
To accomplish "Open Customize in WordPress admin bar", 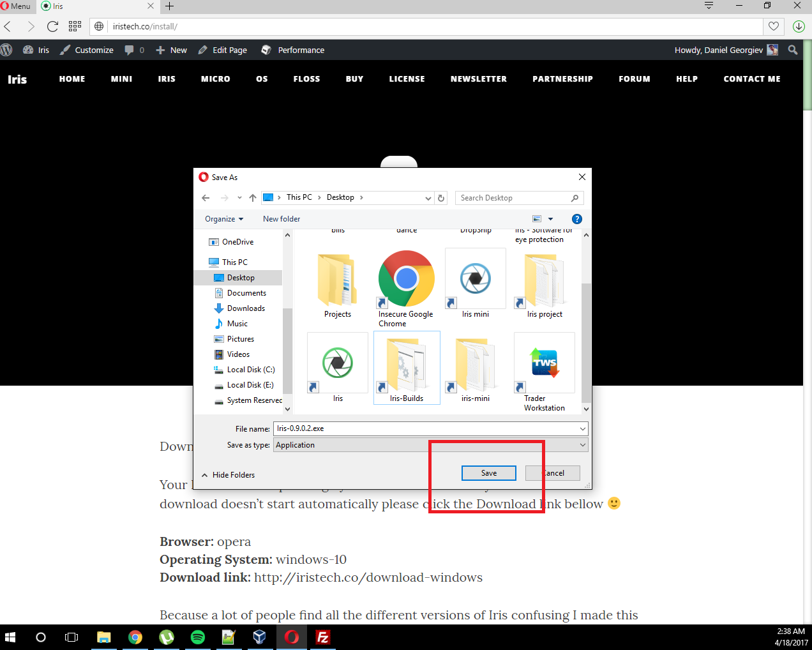I will tap(87, 50).
